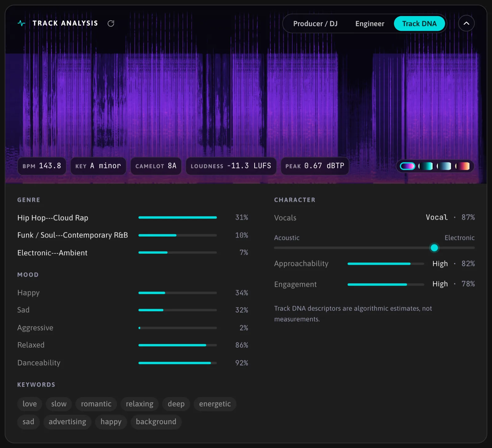Click the BPM 143.8 badge
Screen dimensions: 492x448
click(42, 166)
